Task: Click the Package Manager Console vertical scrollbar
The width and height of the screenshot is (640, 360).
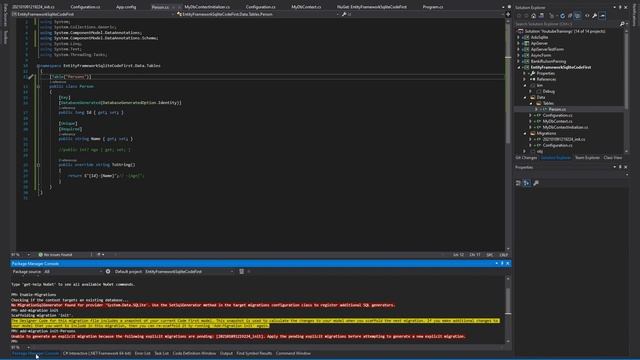Action: click(x=508, y=310)
